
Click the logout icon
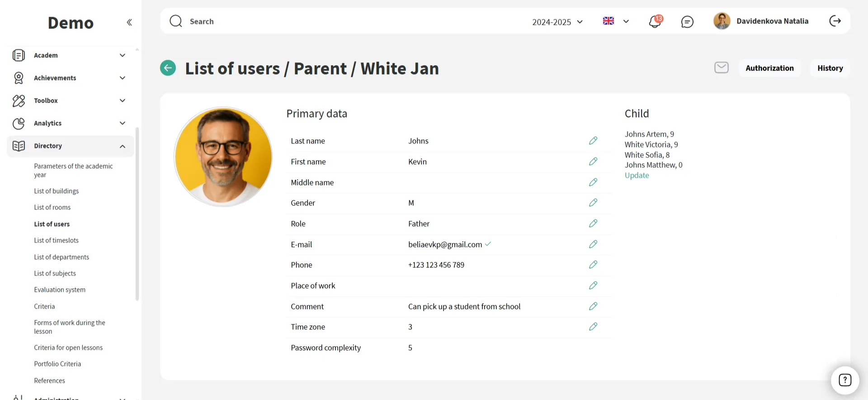click(x=835, y=21)
